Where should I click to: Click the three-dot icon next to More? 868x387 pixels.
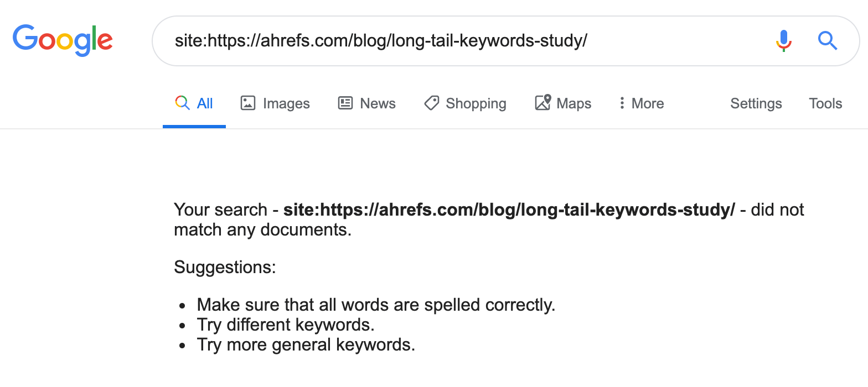coord(622,103)
